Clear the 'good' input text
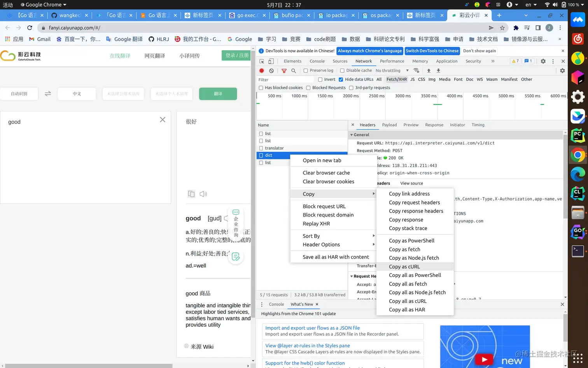This screenshot has width=588, height=368. pyautogui.click(x=163, y=120)
